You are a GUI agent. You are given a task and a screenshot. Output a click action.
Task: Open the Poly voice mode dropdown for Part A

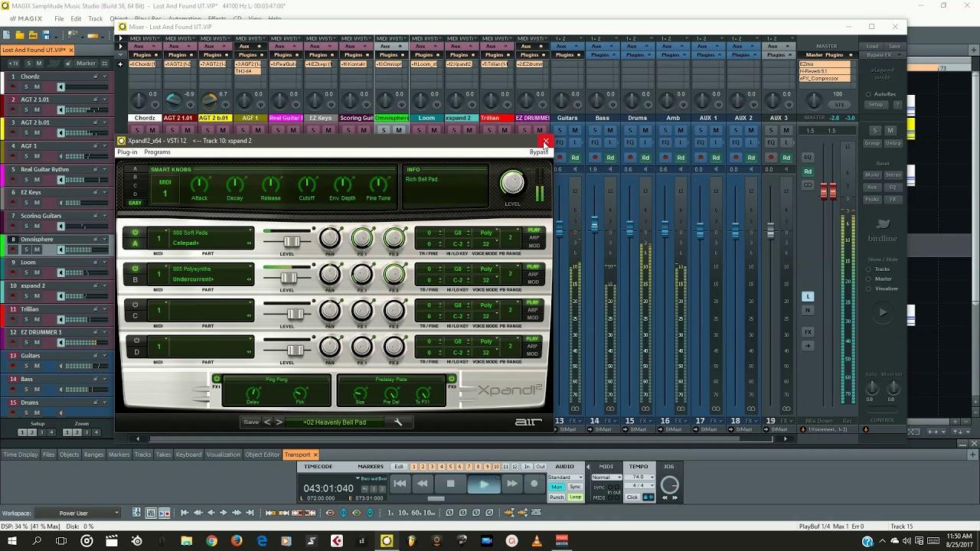pos(485,233)
